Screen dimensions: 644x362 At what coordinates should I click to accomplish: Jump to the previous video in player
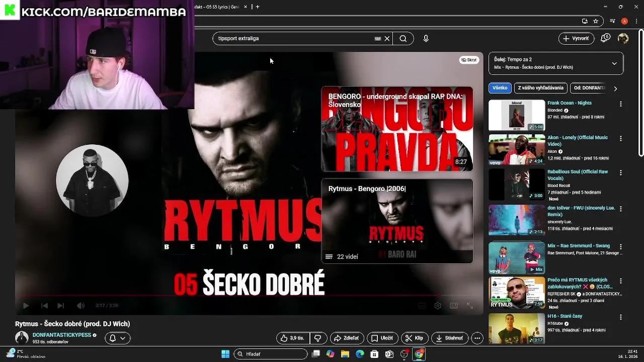click(44, 306)
